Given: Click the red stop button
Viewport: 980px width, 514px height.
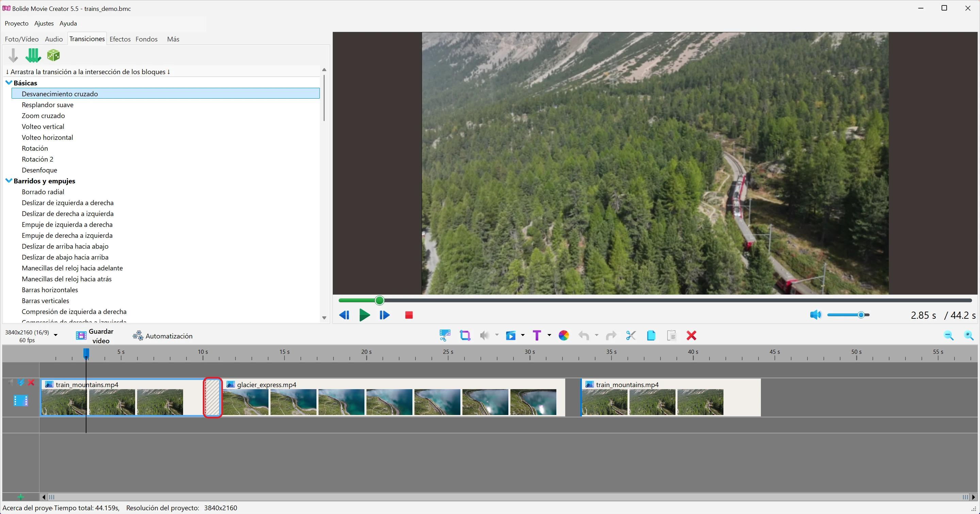Looking at the screenshot, I should pyautogui.click(x=409, y=315).
